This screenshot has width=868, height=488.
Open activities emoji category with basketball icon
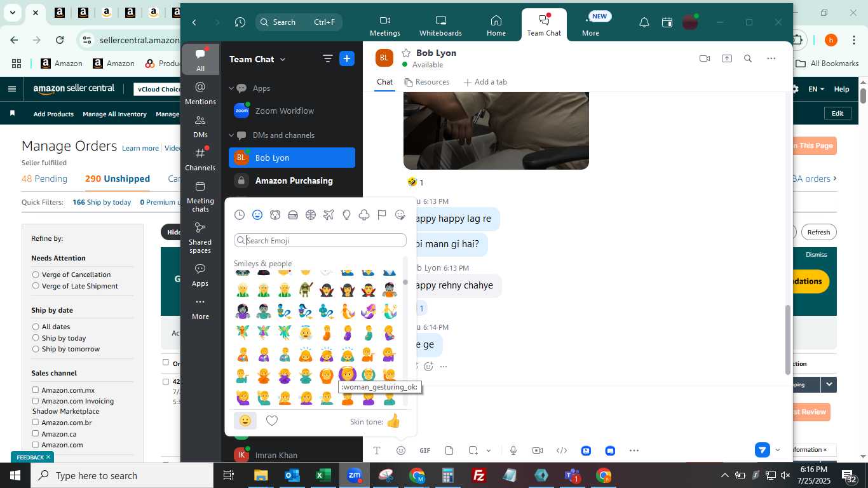(311, 215)
